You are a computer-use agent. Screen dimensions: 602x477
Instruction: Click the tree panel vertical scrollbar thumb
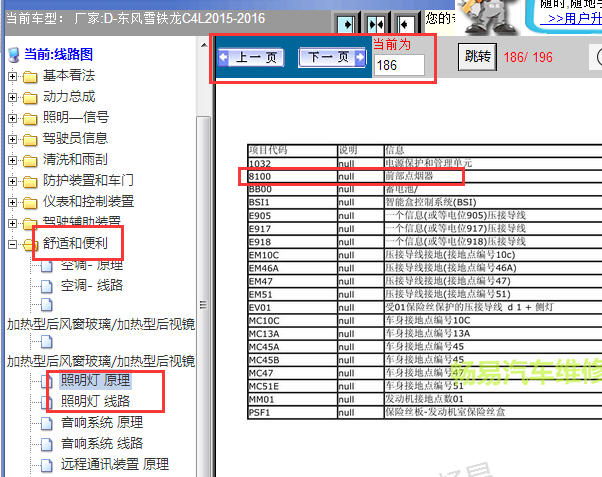[203, 296]
